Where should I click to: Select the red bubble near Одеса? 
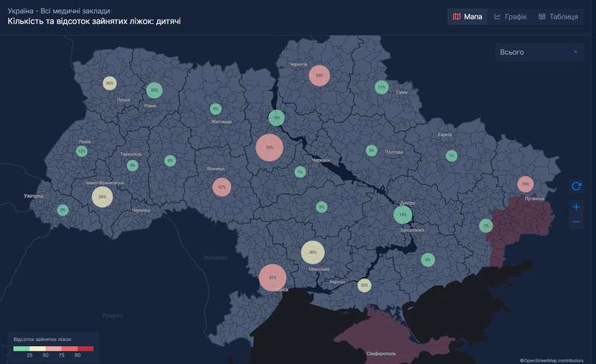[x=272, y=278]
